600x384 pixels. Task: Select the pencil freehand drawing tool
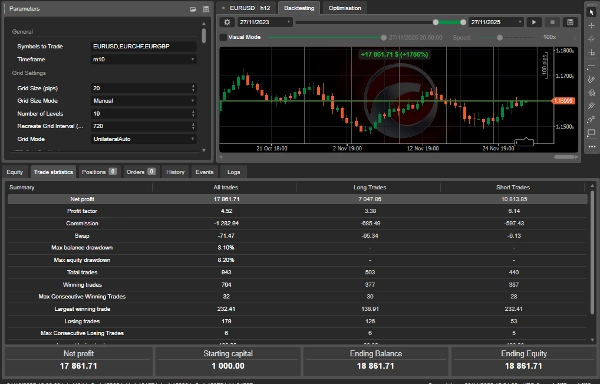coord(592,79)
